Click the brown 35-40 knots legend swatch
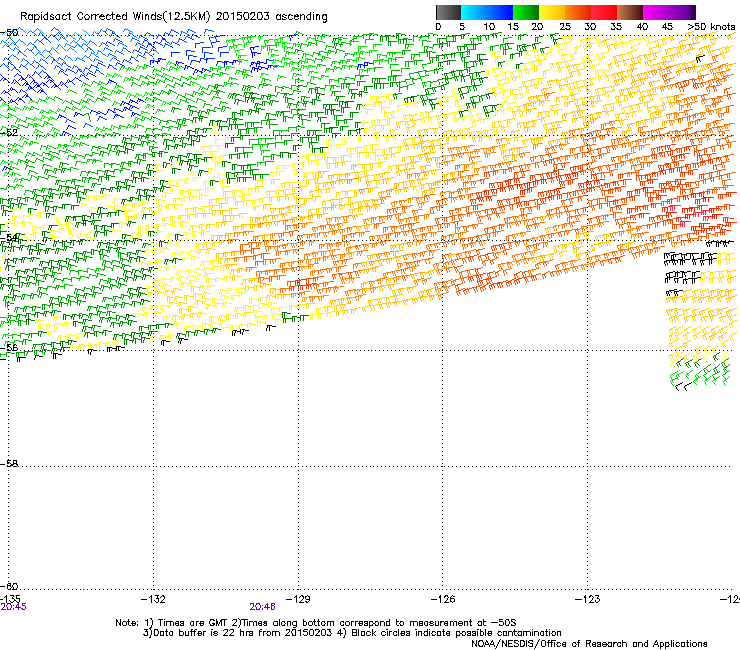The height and width of the screenshot is (650, 740). 630,12
